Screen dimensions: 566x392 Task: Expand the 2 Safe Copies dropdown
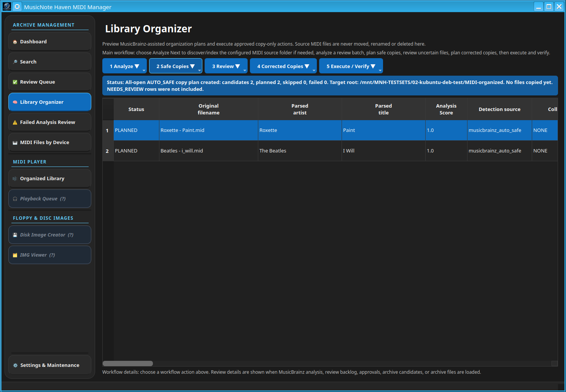tap(175, 66)
